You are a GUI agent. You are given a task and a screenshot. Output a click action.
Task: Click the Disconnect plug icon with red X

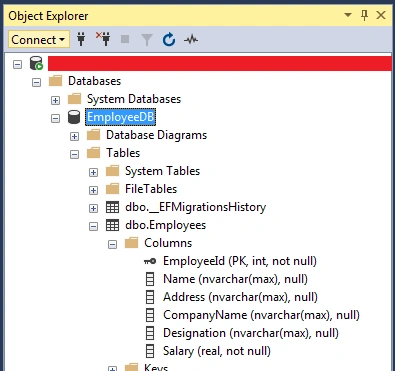[x=103, y=39]
